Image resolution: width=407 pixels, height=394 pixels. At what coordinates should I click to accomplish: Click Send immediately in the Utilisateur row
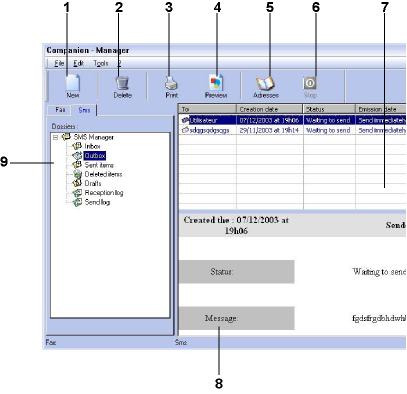click(382, 120)
